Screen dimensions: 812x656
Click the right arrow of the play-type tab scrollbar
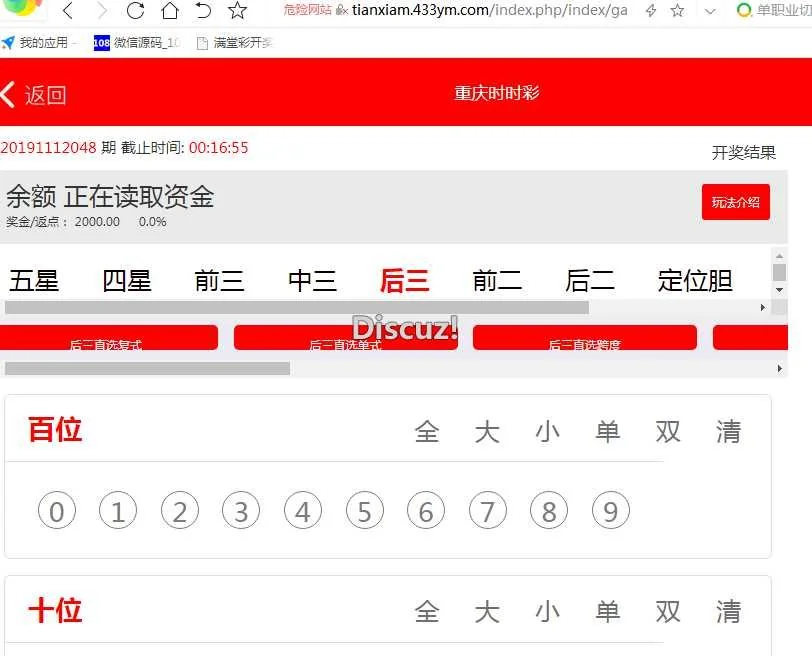click(x=763, y=308)
